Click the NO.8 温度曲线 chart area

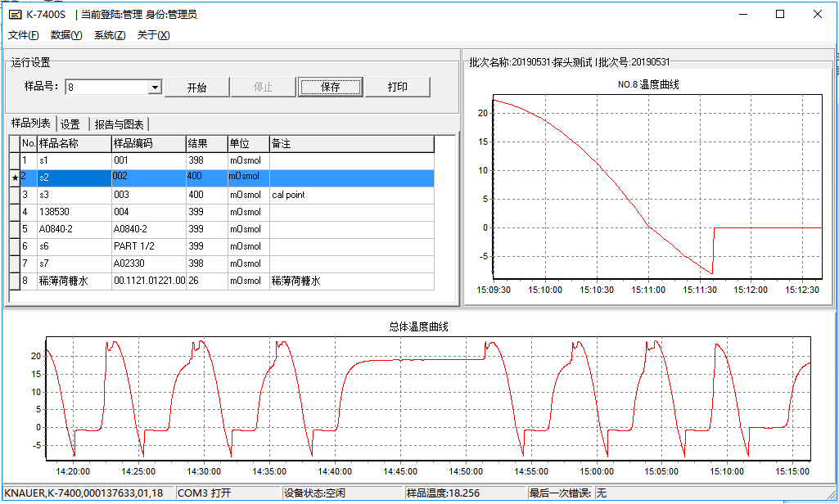click(x=647, y=188)
